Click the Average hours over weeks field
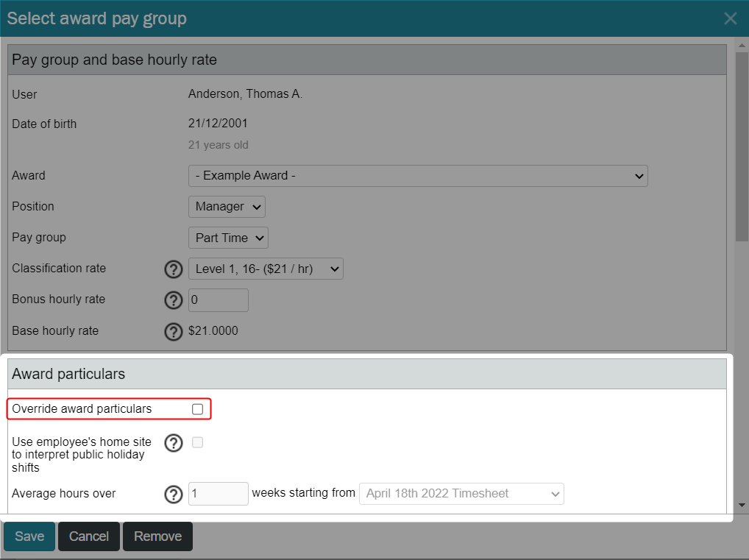Image resolution: width=749 pixels, height=560 pixels. point(219,494)
